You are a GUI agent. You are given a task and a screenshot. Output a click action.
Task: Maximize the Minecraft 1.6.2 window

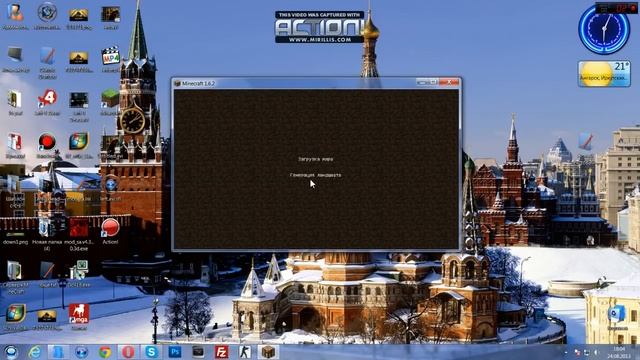(433, 82)
